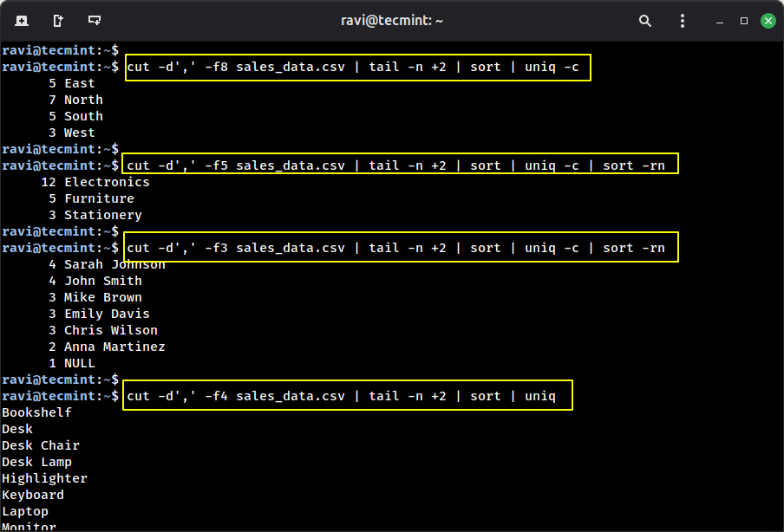Click the window title ravi@tecmint: ~

(392, 20)
